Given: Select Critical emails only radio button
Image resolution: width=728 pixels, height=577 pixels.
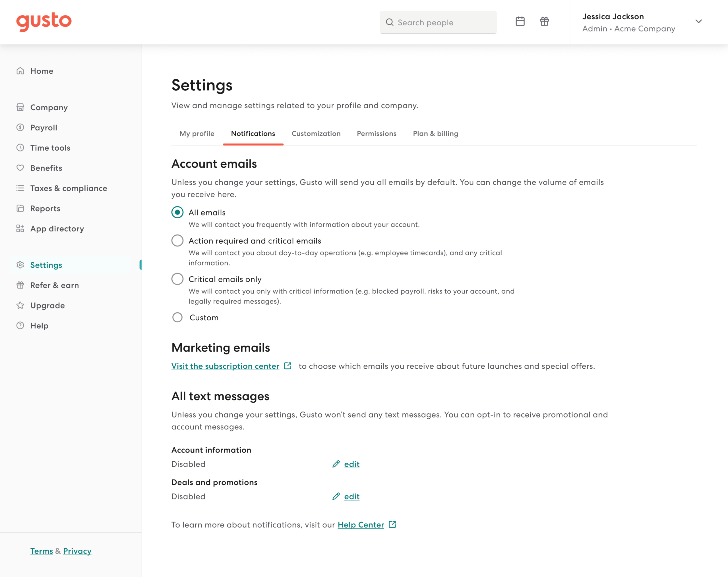Looking at the screenshot, I should 177,279.
